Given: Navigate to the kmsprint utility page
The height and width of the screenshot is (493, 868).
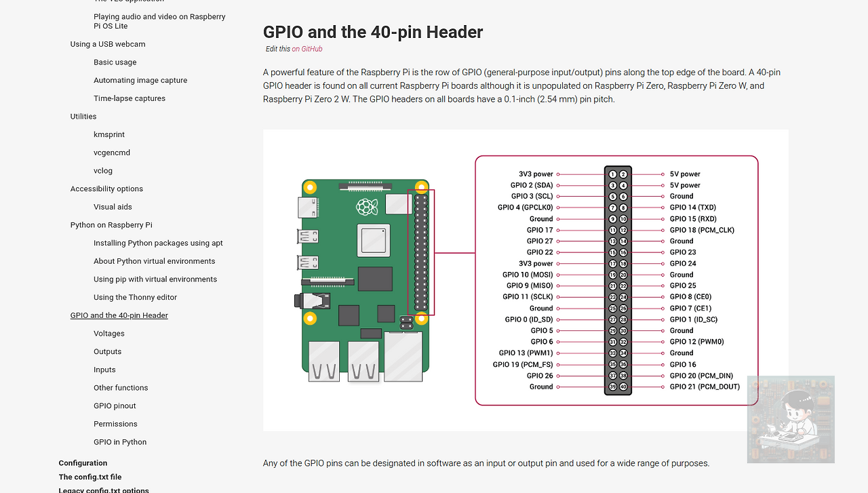Looking at the screenshot, I should (x=109, y=134).
